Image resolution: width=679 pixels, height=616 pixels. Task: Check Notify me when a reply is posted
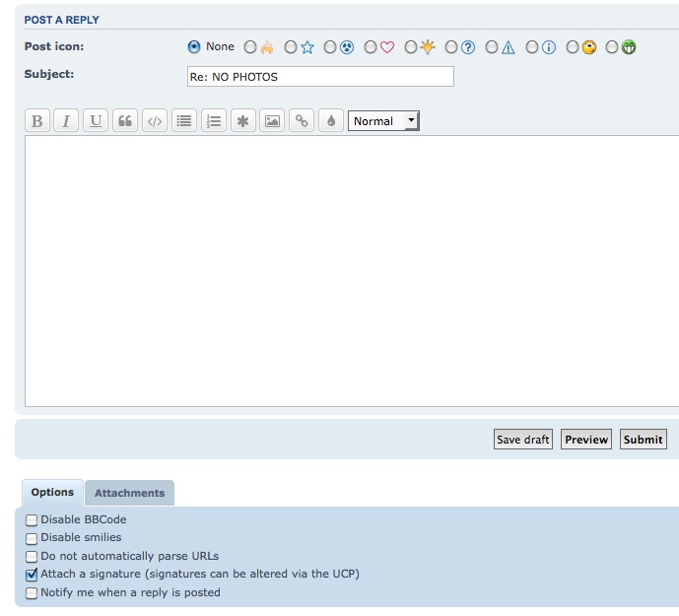pyautogui.click(x=33, y=593)
